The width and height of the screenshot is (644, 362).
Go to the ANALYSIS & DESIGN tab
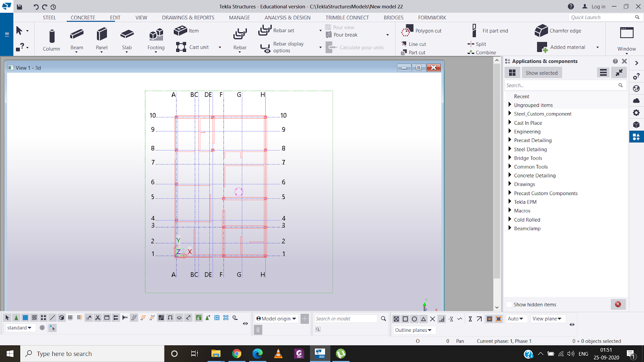287,18
